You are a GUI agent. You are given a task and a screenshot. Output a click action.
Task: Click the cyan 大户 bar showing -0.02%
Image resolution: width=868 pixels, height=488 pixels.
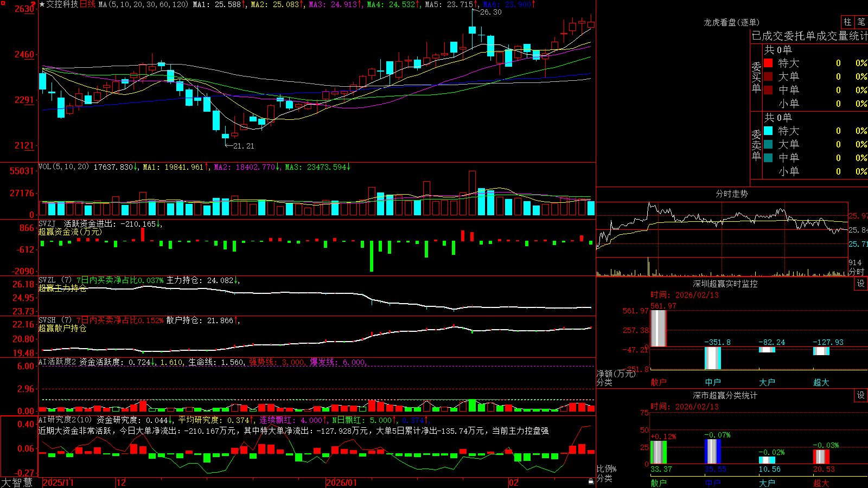point(767,460)
